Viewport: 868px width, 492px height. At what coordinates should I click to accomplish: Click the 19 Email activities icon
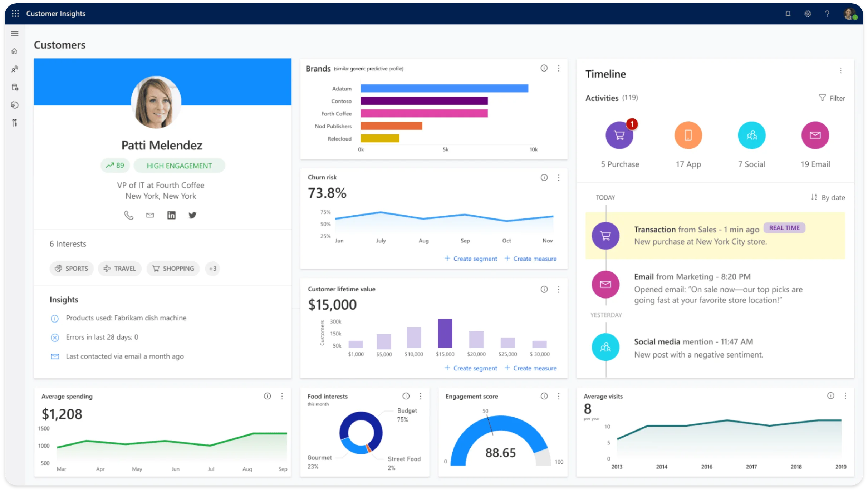[x=815, y=135]
